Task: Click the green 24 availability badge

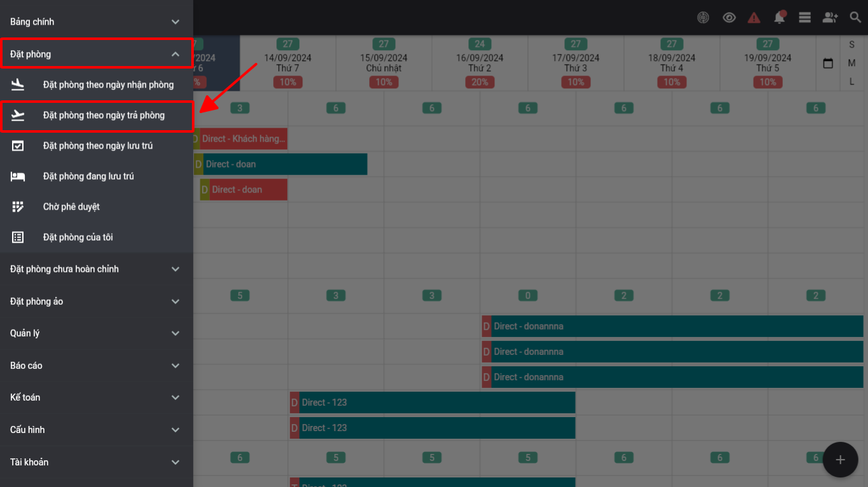Action: click(480, 44)
